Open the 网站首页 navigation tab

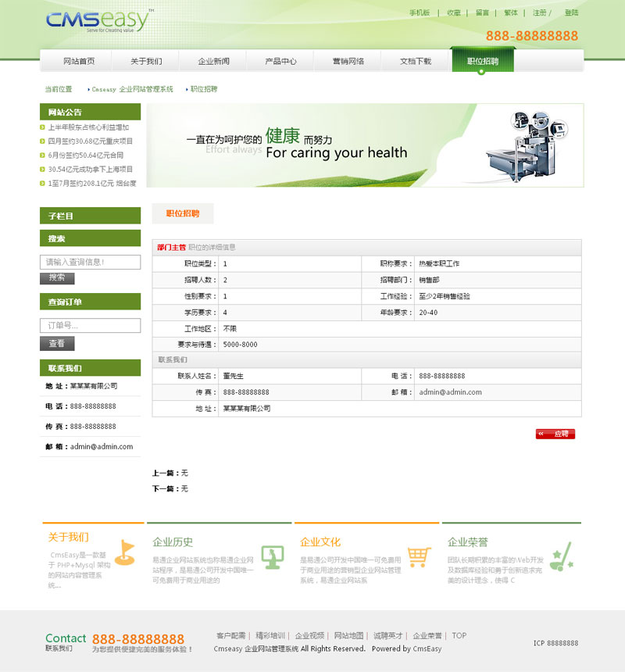pyautogui.click(x=79, y=61)
